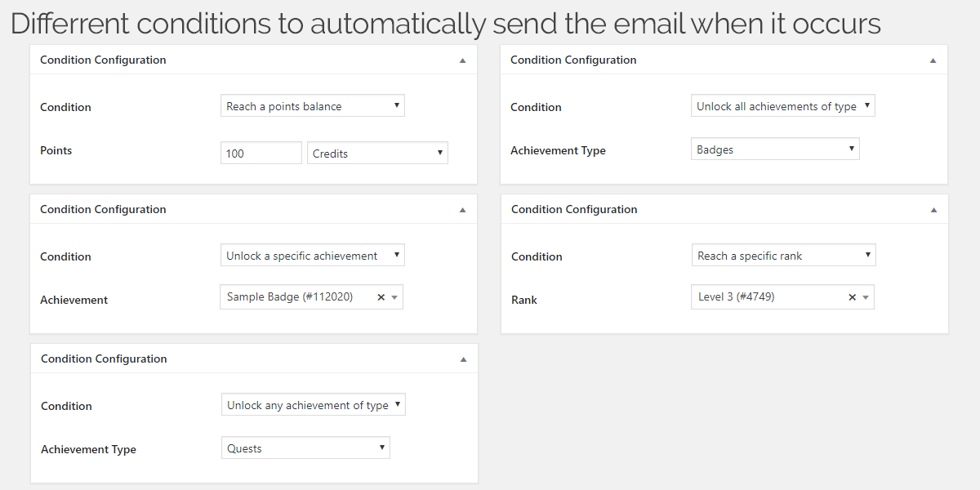Open the Unlock a specific achievement dropdown
This screenshot has width=980, height=490.
[x=313, y=256]
